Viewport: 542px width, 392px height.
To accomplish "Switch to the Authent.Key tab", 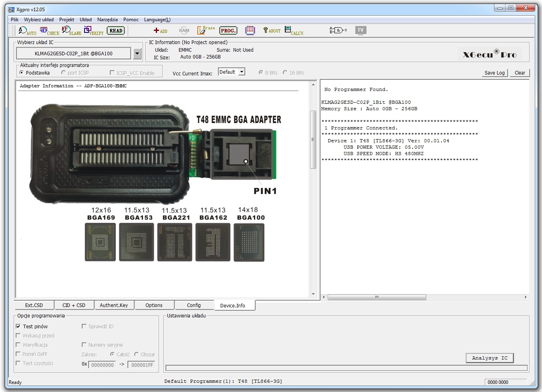I will (x=114, y=305).
